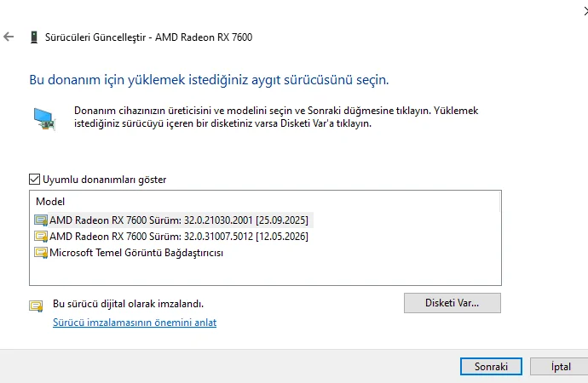Select Microsoft Temel Görüntü Bağdaştırıcısı driver

pyautogui.click(x=136, y=253)
